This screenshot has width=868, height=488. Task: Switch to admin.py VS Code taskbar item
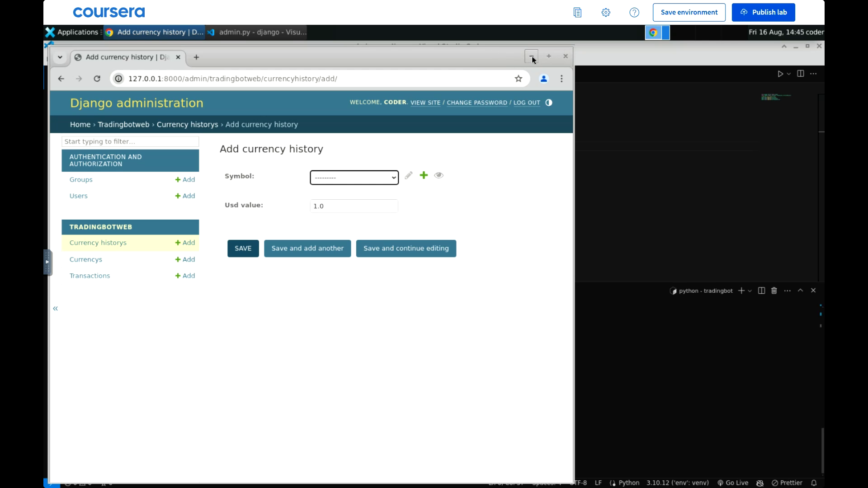pyautogui.click(x=257, y=32)
